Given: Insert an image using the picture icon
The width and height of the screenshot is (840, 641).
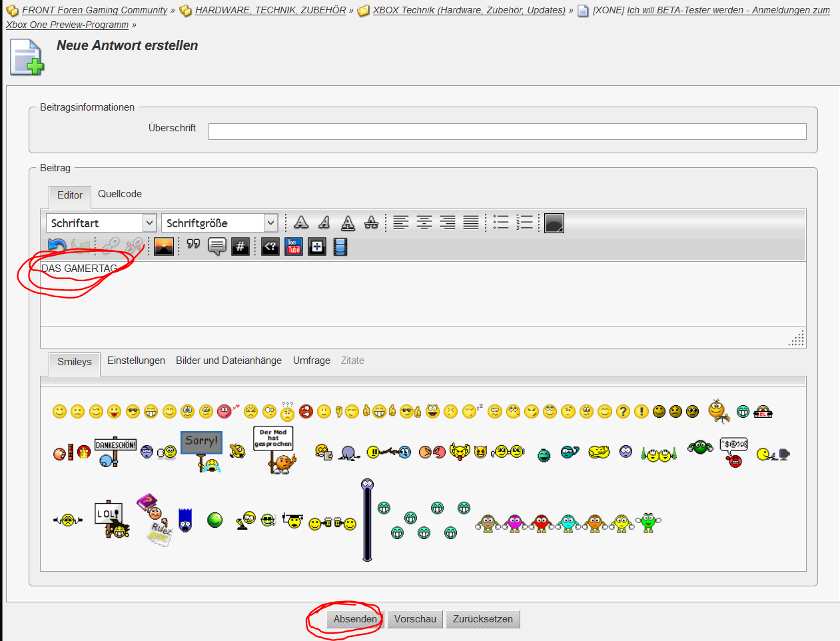Looking at the screenshot, I should pos(164,247).
